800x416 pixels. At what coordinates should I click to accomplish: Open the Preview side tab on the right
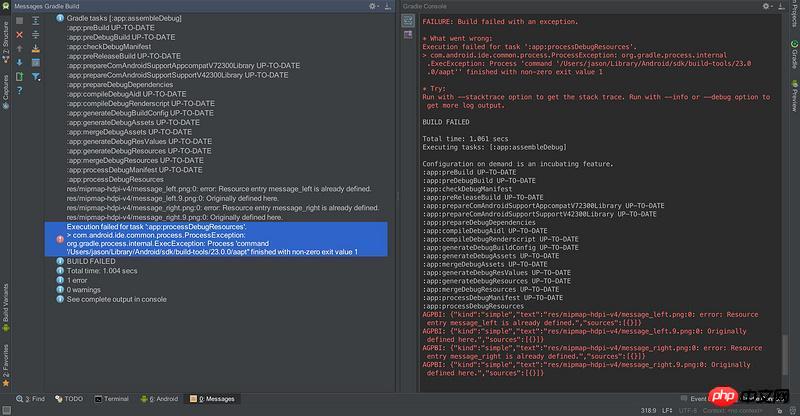tap(794, 95)
